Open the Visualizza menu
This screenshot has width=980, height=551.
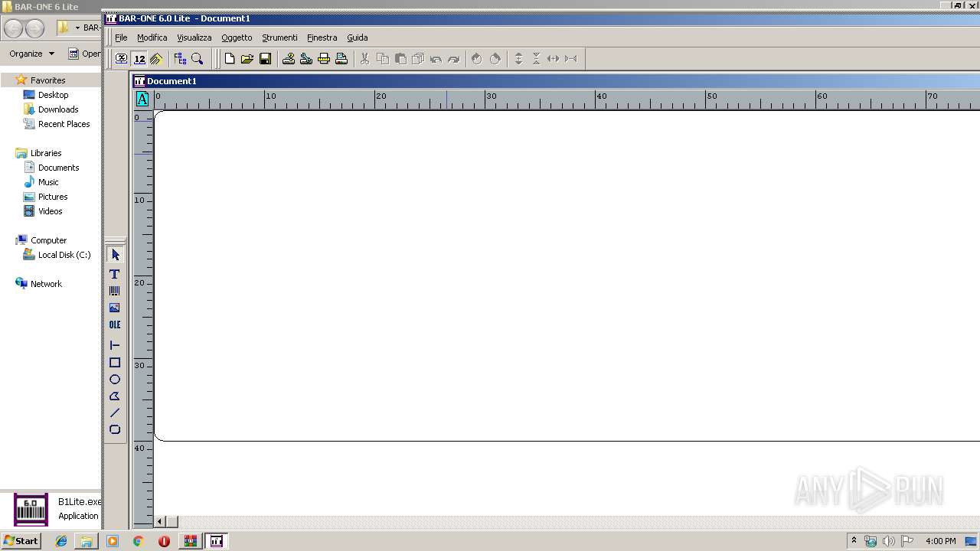click(x=194, y=37)
